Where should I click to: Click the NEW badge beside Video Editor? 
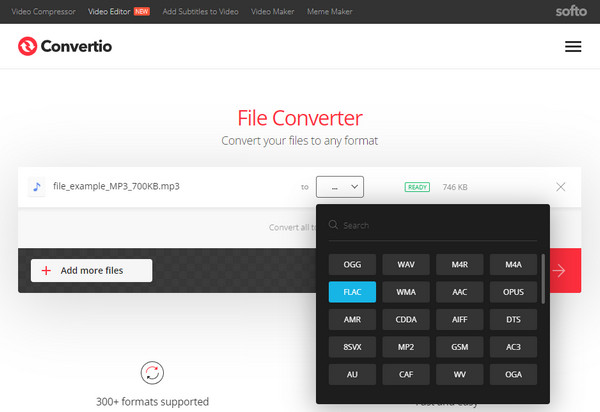coord(142,11)
